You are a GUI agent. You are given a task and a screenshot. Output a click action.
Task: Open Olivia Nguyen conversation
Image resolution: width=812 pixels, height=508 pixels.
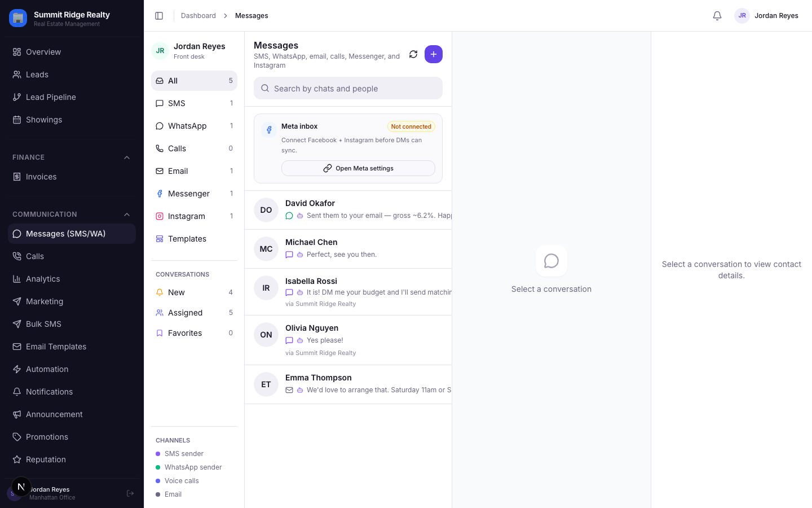[x=348, y=340]
